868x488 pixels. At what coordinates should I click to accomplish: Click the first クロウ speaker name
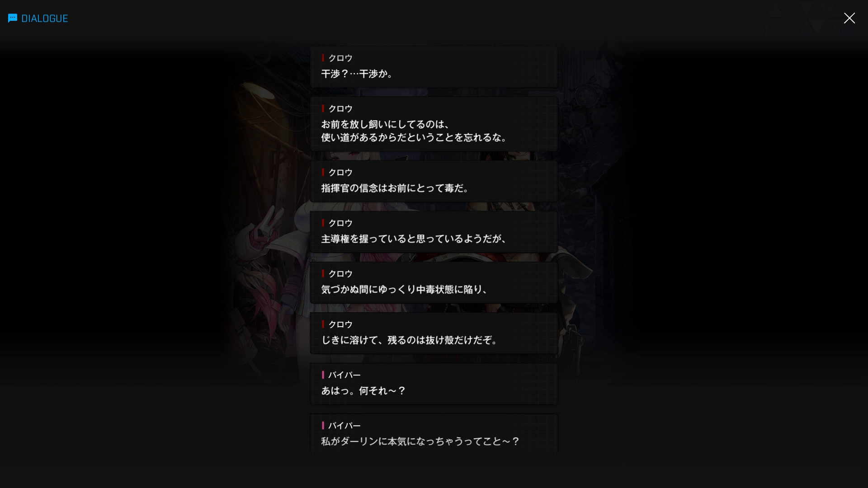coord(340,58)
